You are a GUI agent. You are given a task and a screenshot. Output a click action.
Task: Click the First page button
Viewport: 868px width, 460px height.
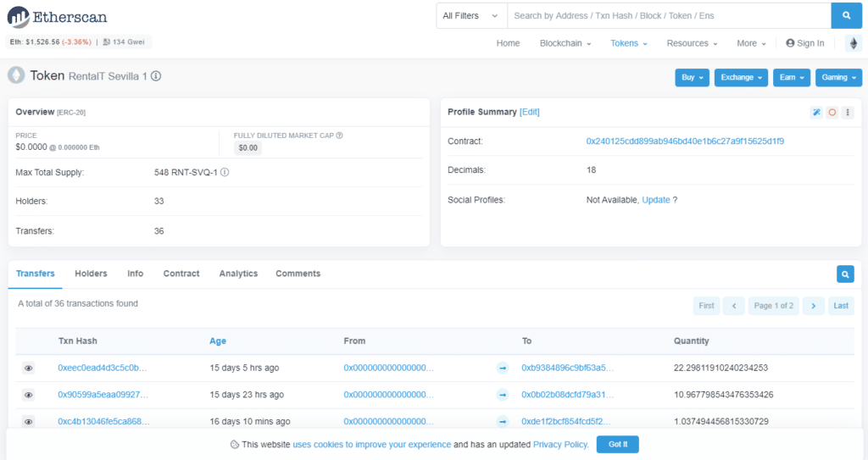tap(706, 306)
